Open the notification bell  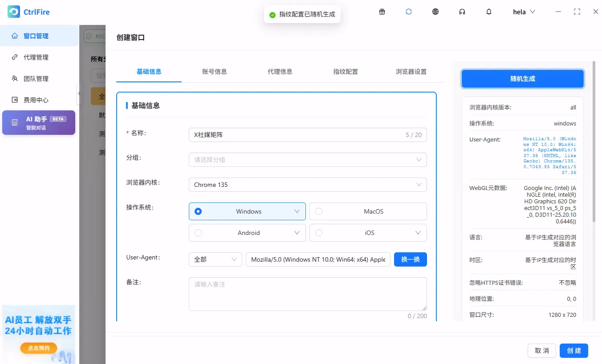(x=489, y=12)
